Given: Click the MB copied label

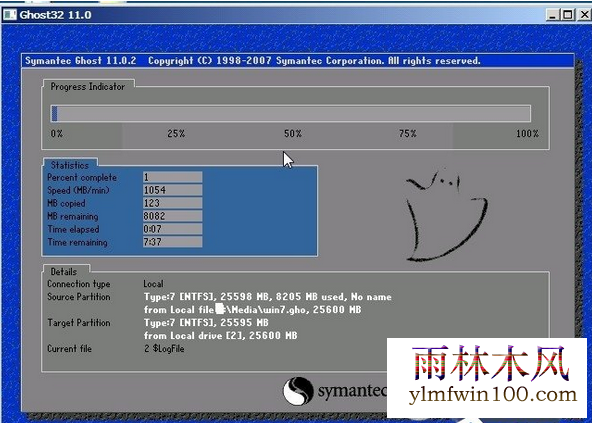Looking at the screenshot, I should pyautogui.click(x=66, y=203).
